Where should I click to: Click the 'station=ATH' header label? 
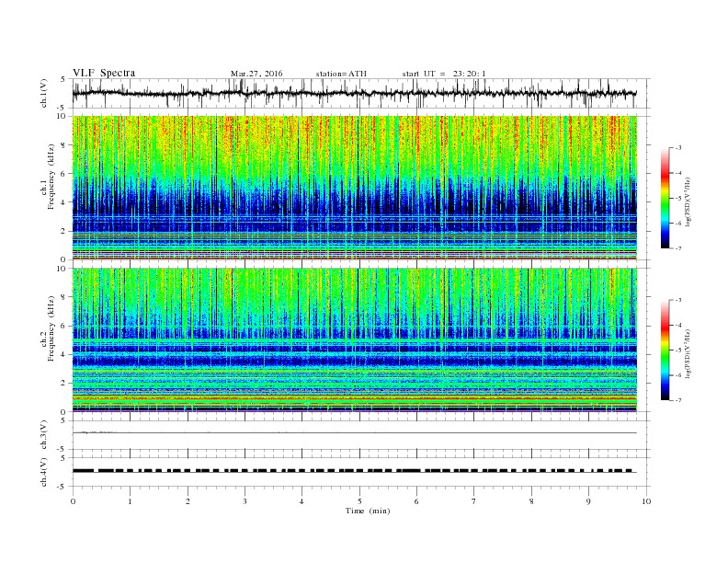point(341,74)
